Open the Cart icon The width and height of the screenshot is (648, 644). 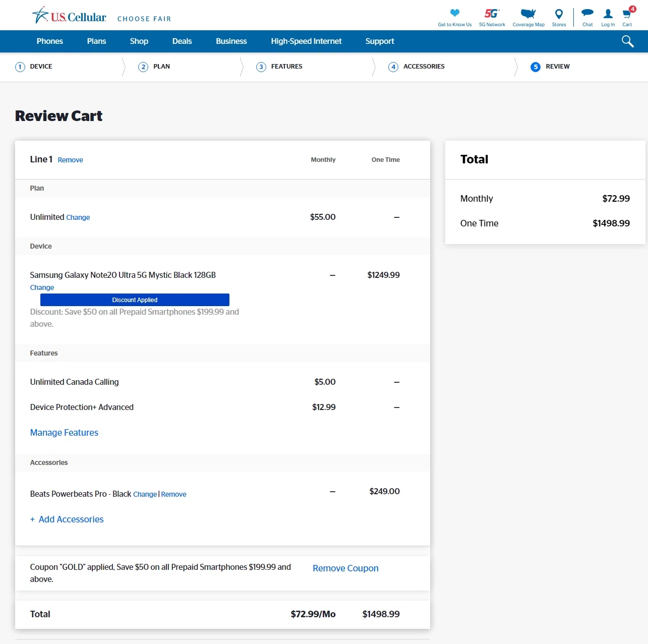tap(627, 14)
